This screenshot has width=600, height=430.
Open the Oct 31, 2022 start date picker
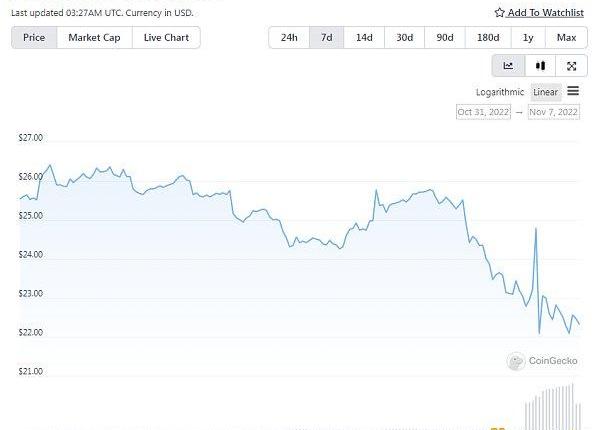(x=483, y=112)
